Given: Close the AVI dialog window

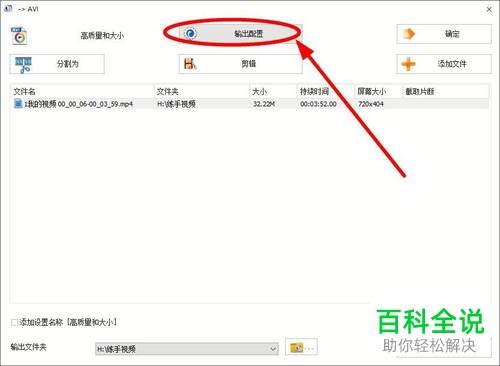Looking at the screenshot, I should point(489,9).
